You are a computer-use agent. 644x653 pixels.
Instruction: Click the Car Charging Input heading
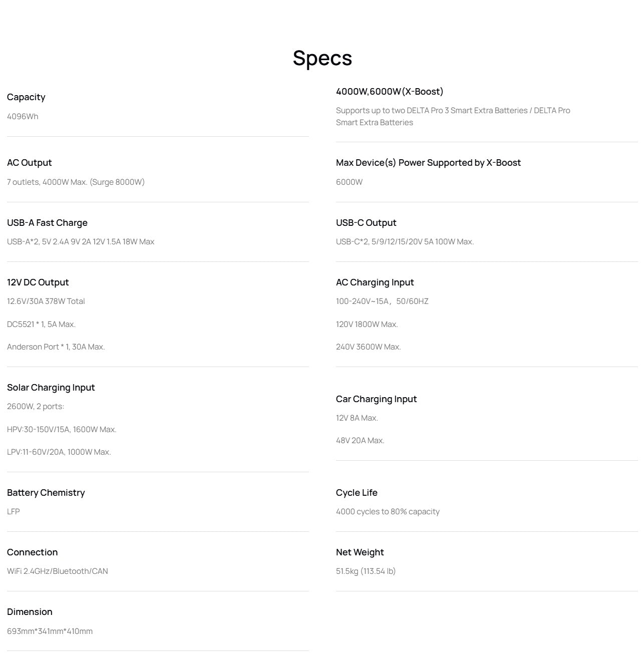(x=376, y=399)
